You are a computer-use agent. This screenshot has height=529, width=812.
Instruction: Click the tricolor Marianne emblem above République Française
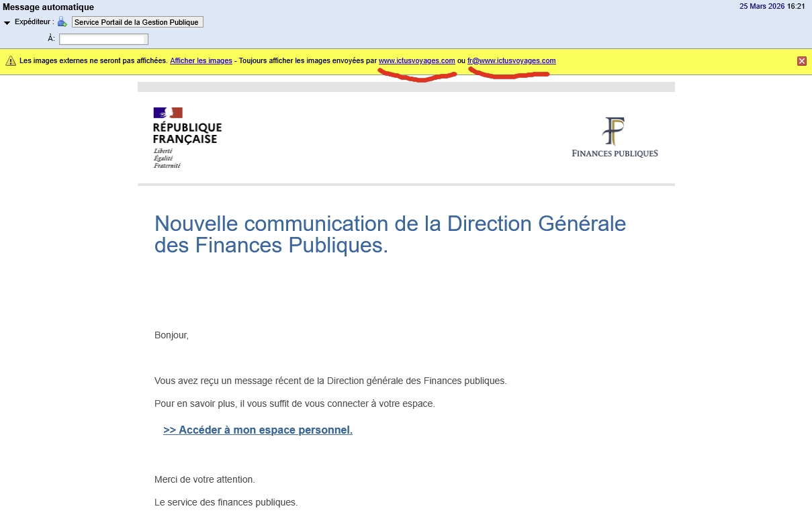pyautogui.click(x=169, y=113)
